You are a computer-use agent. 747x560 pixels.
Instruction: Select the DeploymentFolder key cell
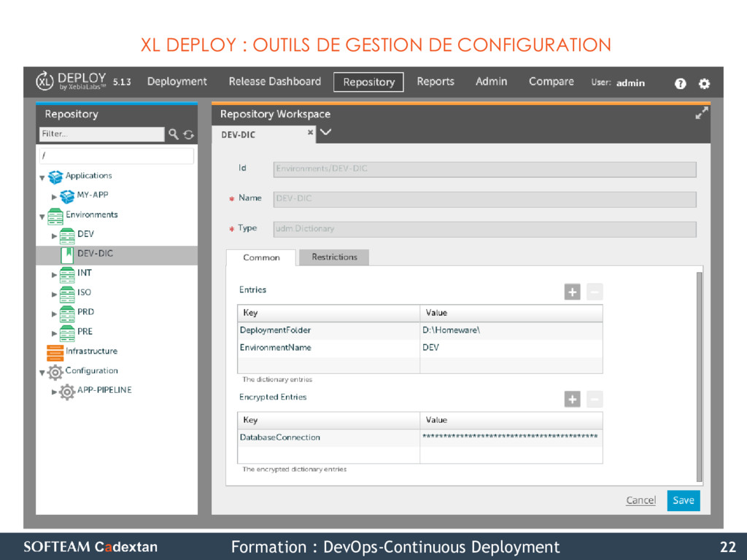(329, 330)
